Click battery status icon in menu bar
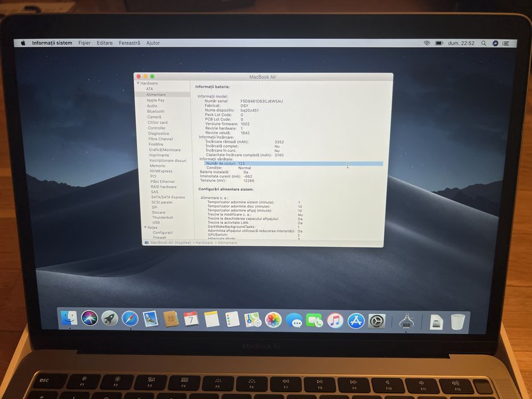This screenshot has width=532, height=399. point(439,43)
